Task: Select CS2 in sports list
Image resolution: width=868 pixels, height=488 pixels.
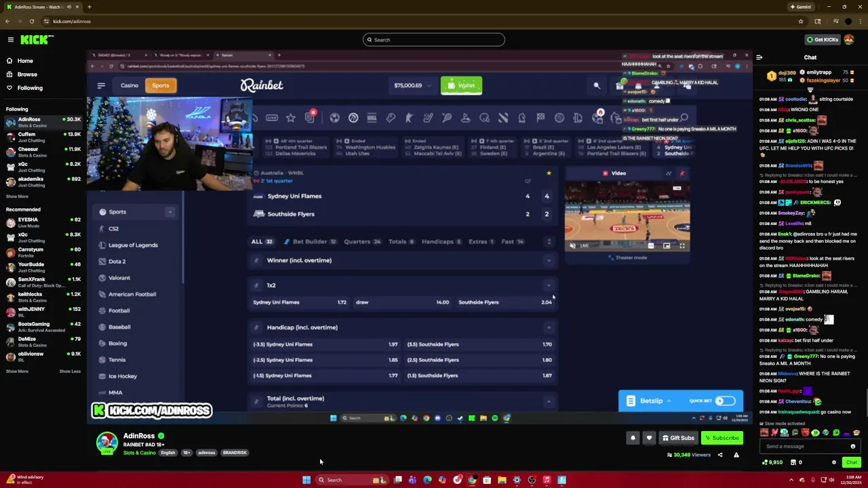Action: point(113,229)
